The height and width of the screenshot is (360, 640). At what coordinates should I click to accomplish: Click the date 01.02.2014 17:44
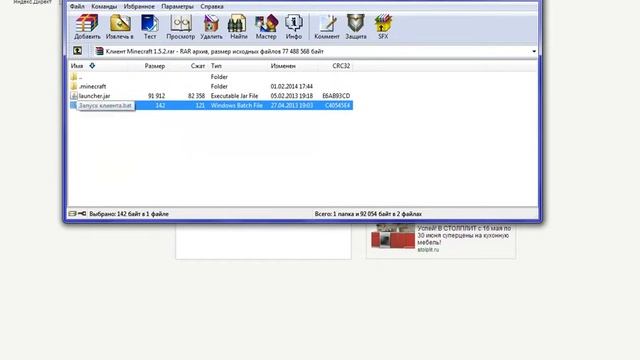point(292,86)
